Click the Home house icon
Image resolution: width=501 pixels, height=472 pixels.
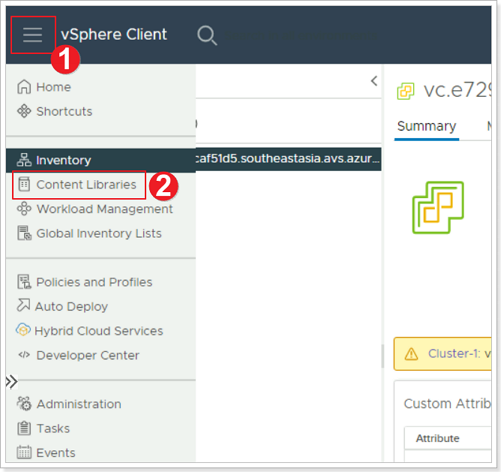[24, 87]
